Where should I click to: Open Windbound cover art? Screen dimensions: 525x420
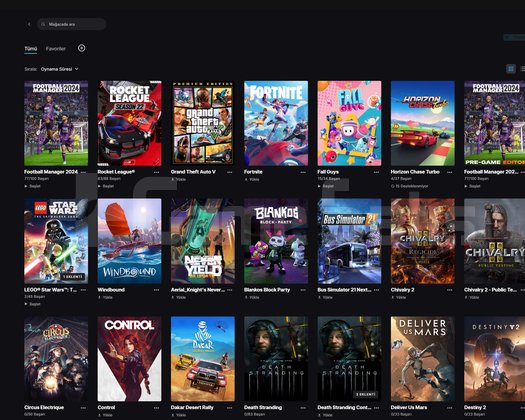(x=129, y=241)
